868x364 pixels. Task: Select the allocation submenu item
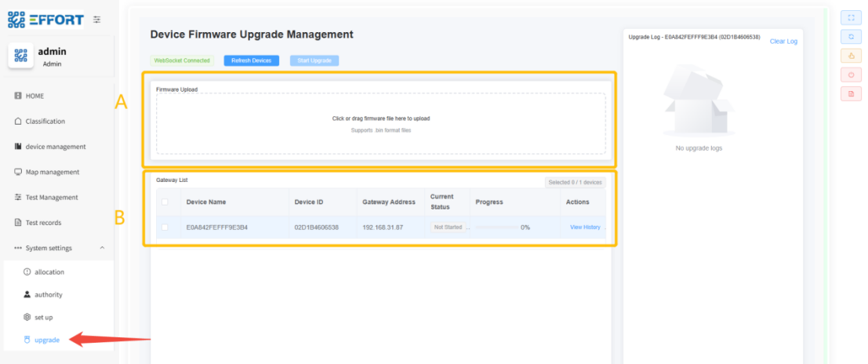49,271
